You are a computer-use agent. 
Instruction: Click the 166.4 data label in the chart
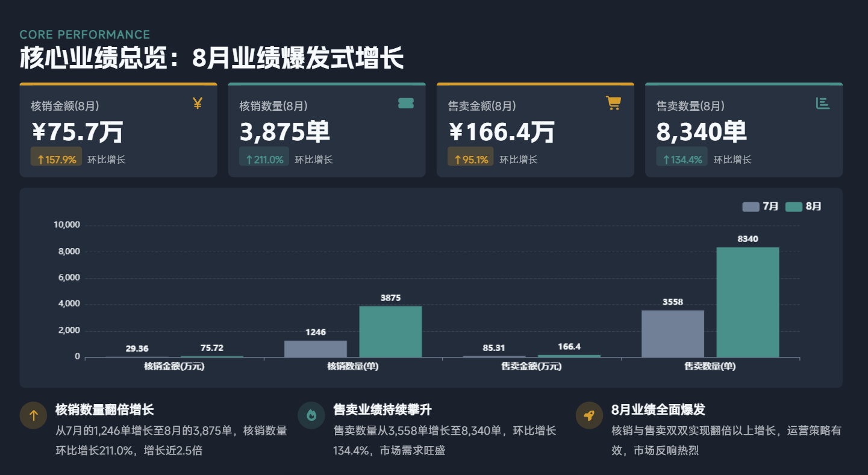(569, 347)
